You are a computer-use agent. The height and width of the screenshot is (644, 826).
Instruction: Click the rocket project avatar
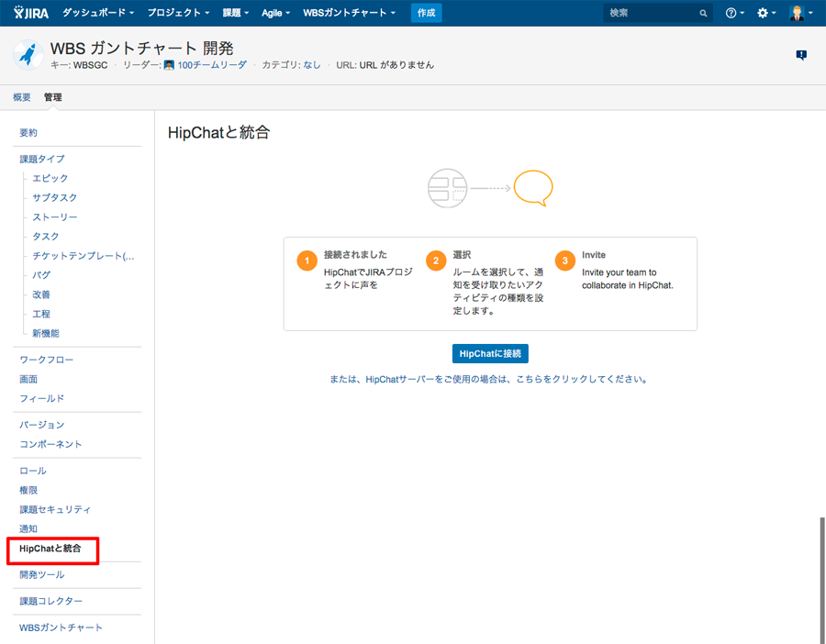point(28,54)
